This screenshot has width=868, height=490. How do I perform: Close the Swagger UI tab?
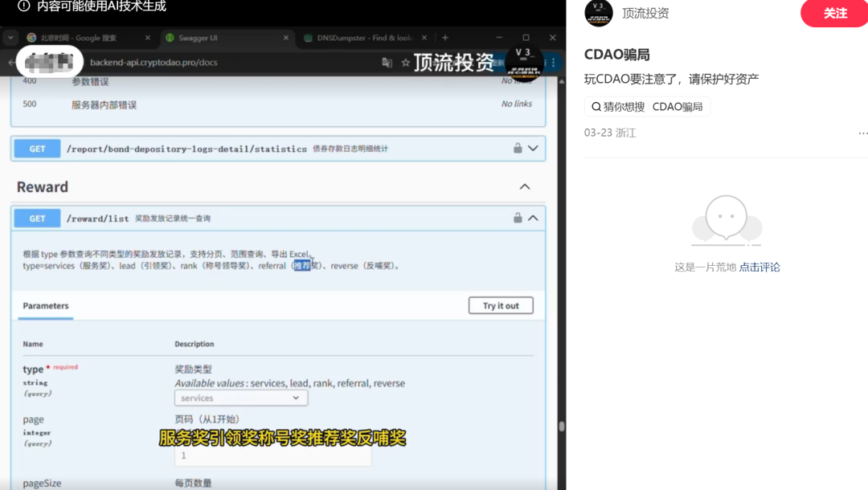coord(285,38)
